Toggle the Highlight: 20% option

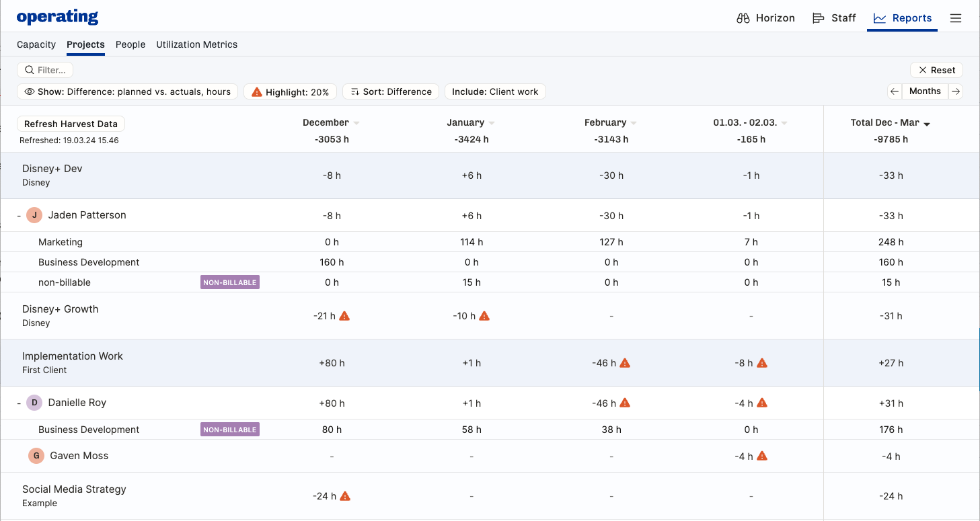pos(290,92)
